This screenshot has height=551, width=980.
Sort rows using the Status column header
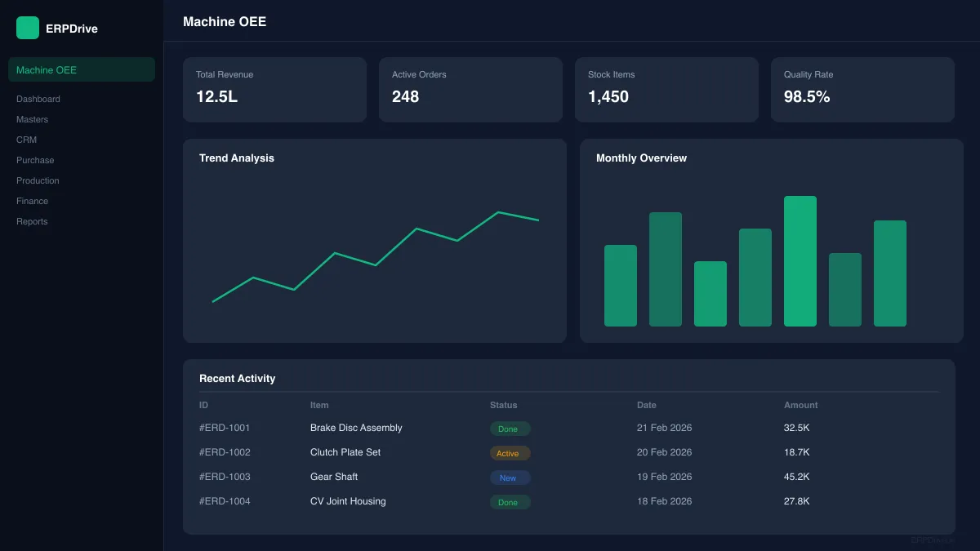click(x=503, y=405)
